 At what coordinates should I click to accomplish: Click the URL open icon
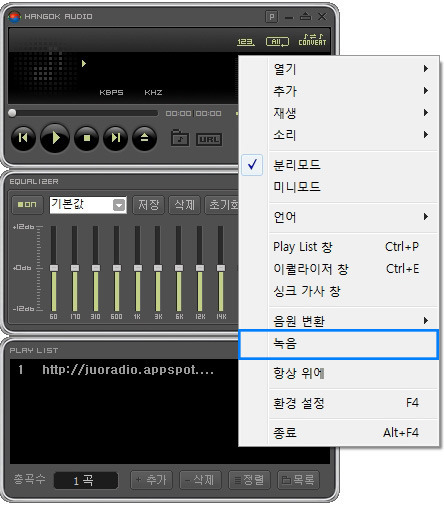[209, 139]
